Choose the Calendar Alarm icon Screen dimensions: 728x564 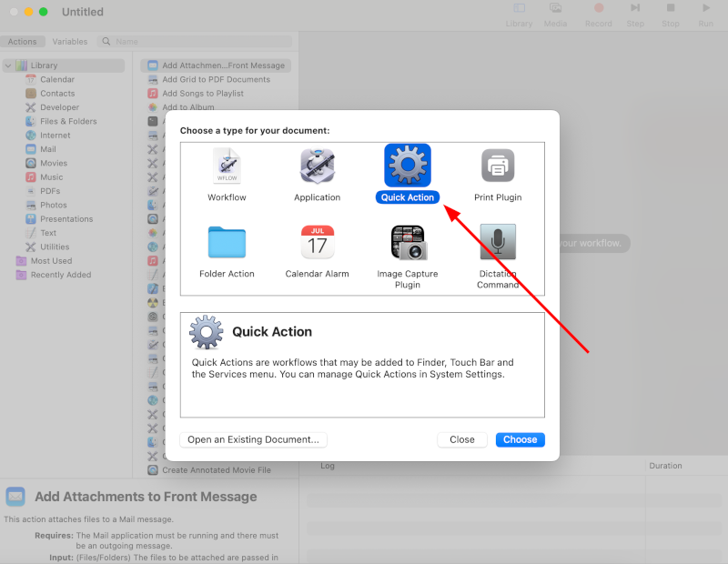[317, 243]
